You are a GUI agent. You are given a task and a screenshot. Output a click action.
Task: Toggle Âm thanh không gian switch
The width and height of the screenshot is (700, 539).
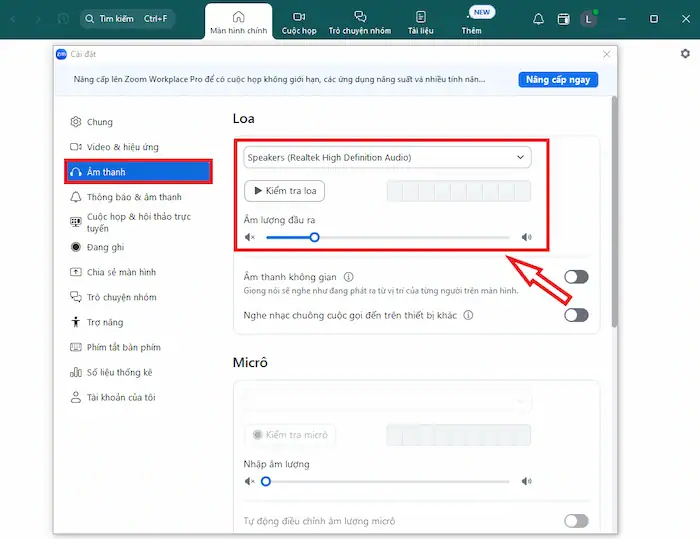(x=576, y=277)
